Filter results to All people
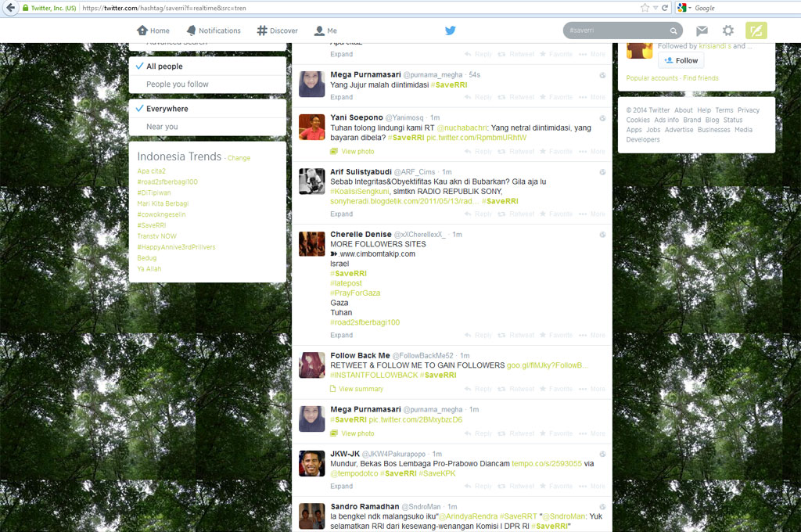801x532 pixels. coord(207,66)
